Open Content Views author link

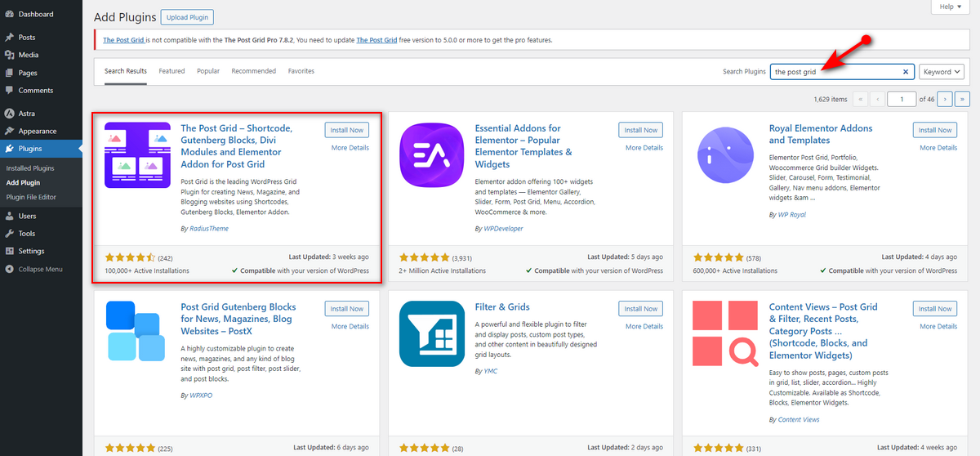(799, 420)
